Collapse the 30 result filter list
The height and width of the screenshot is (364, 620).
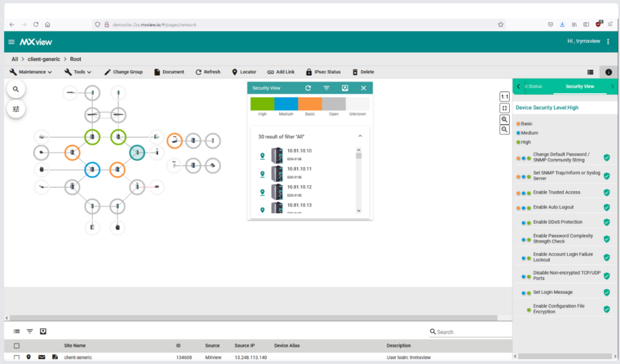pyautogui.click(x=360, y=137)
